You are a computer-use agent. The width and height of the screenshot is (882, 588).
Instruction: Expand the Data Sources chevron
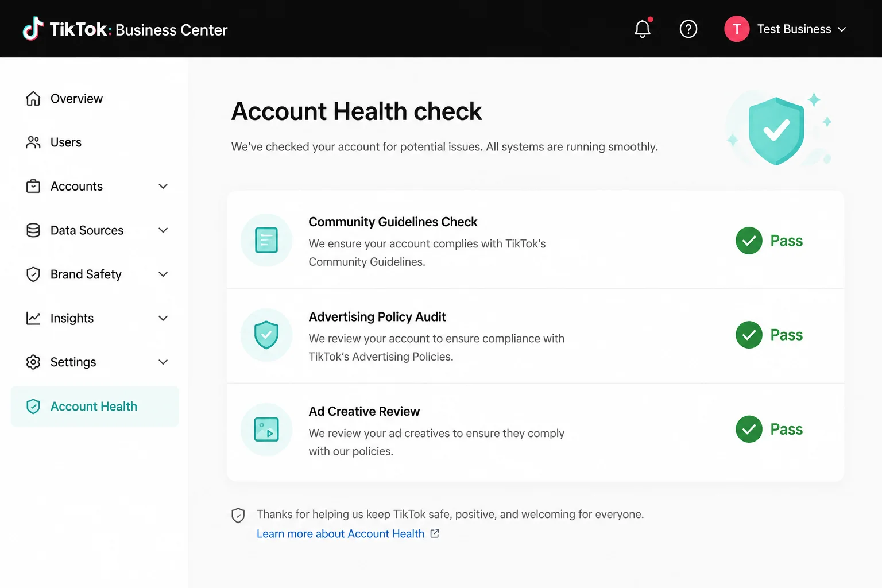(163, 230)
